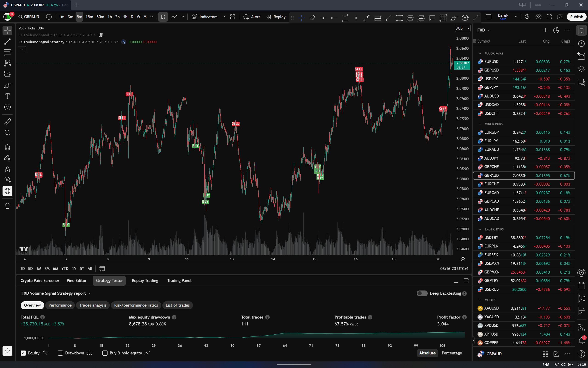Open Strategy report name dropdown

56,293
